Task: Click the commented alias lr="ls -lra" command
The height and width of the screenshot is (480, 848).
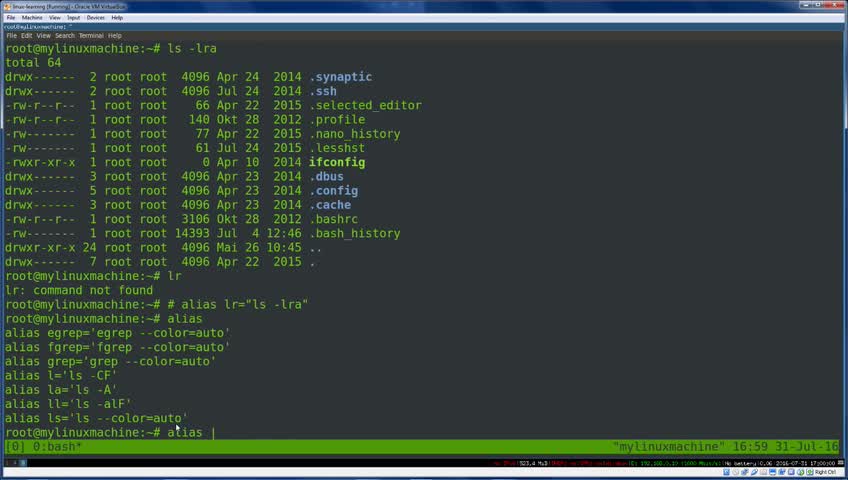Action: (237, 304)
